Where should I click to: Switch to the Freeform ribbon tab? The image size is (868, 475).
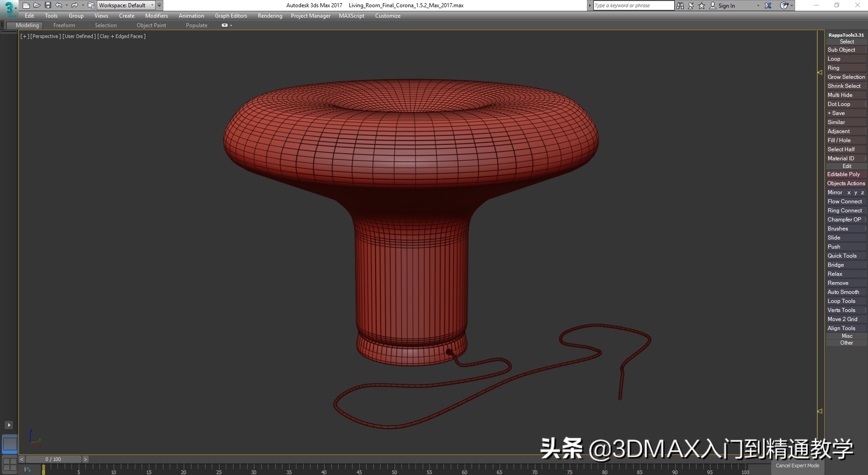(x=64, y=25)
